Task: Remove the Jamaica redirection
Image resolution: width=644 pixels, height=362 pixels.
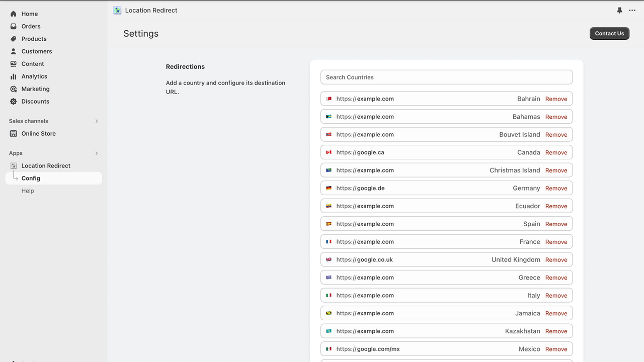Action: 556,313
